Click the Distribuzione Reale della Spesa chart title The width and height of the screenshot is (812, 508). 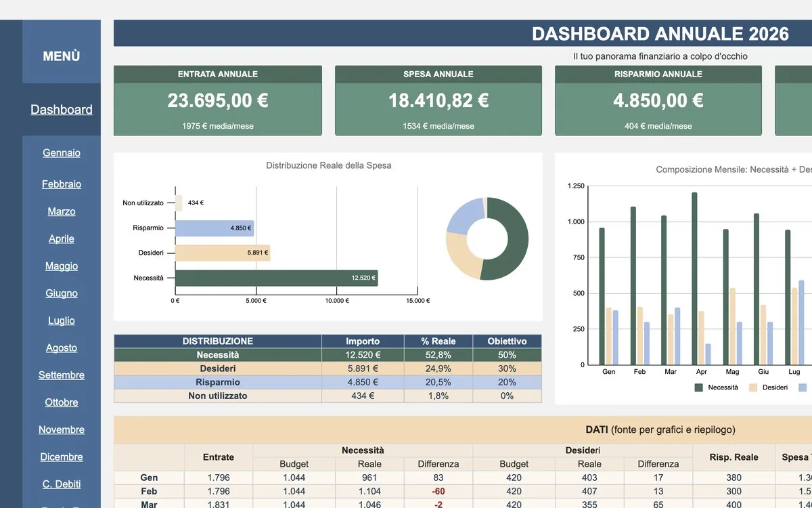click(329, 165)
